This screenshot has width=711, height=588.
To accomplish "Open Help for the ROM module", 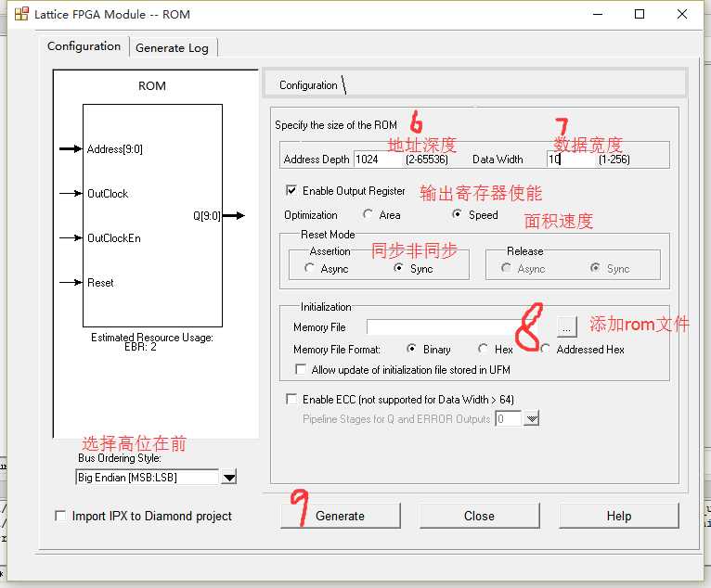I will (x=619, y=516).
